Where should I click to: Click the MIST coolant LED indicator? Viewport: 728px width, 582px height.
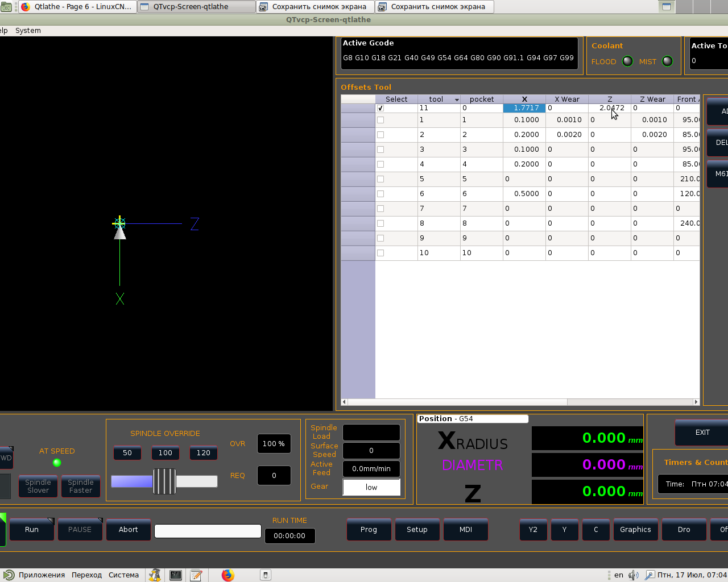point(668,61)
